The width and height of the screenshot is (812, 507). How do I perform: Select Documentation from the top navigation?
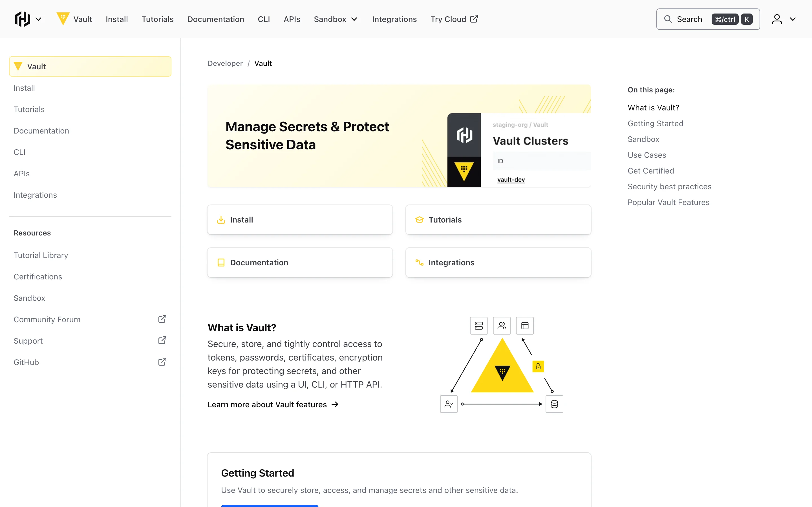click(216, 19)
